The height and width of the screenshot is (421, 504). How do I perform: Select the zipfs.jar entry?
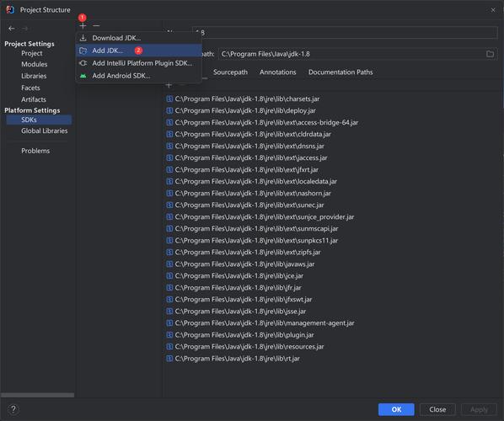tap(244, 253)
